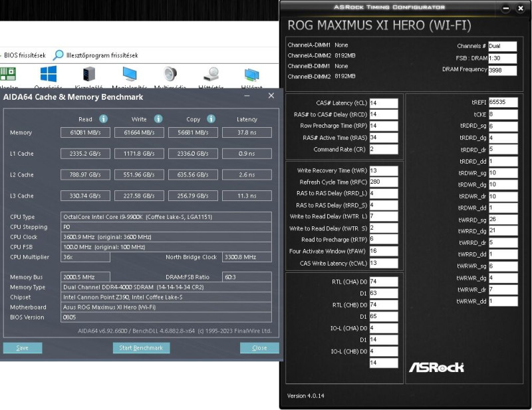Click the Memory Type DDR4-4000 row
The image size is (532, 410).
click(x=166, y=287)
